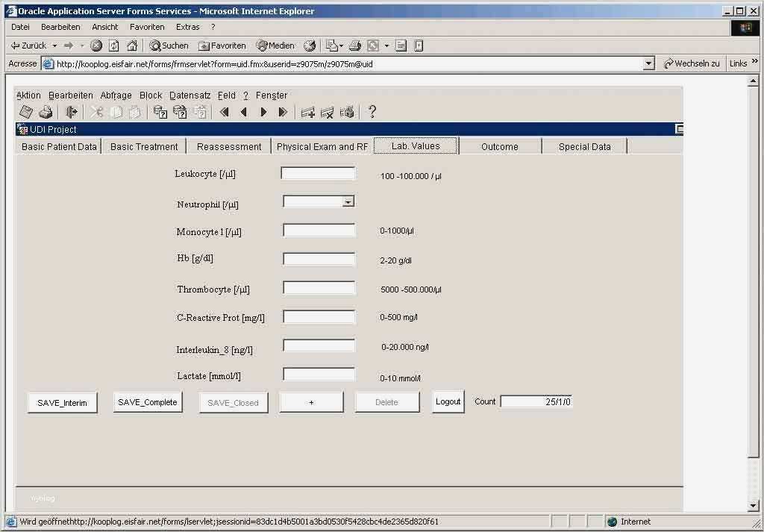Click the browser Refresh icon
Screen dimensions: 764x532
114,46
